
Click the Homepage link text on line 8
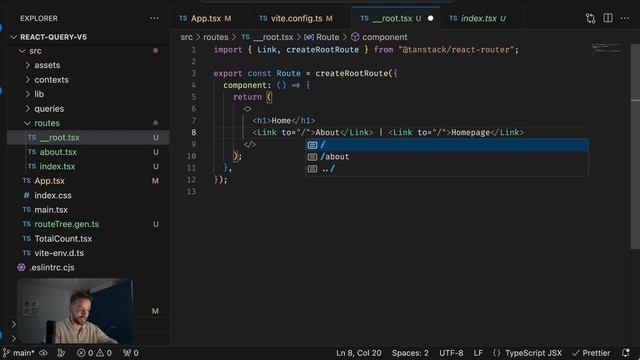coord(470,133)
